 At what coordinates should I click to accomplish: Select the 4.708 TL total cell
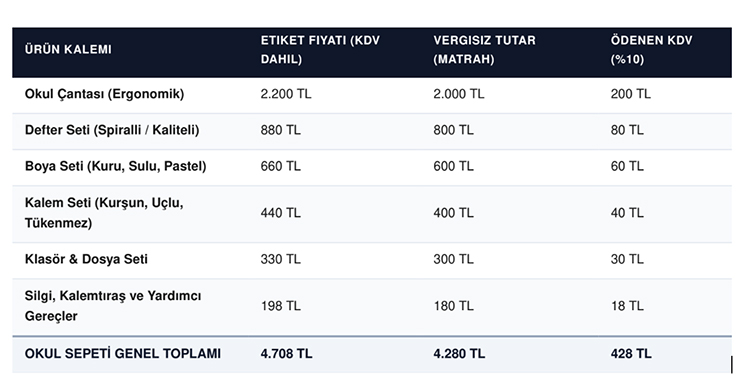pos(286,354)
